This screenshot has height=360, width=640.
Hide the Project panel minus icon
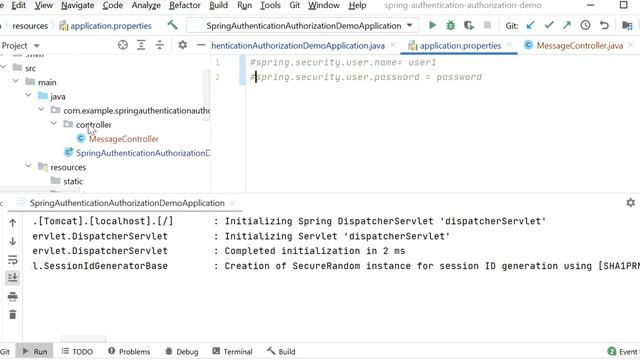click(200, 45)
